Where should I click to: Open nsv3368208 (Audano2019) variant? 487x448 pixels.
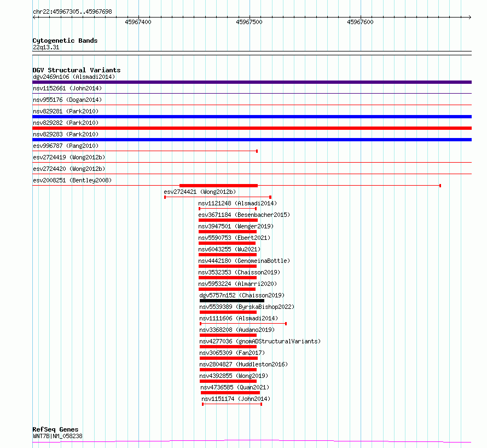[x=237, y=330]
